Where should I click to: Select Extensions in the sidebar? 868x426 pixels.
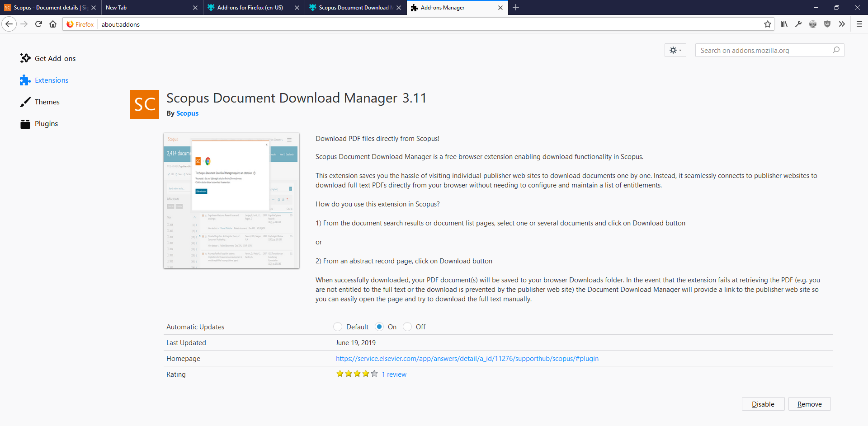[x=44, y=80]
